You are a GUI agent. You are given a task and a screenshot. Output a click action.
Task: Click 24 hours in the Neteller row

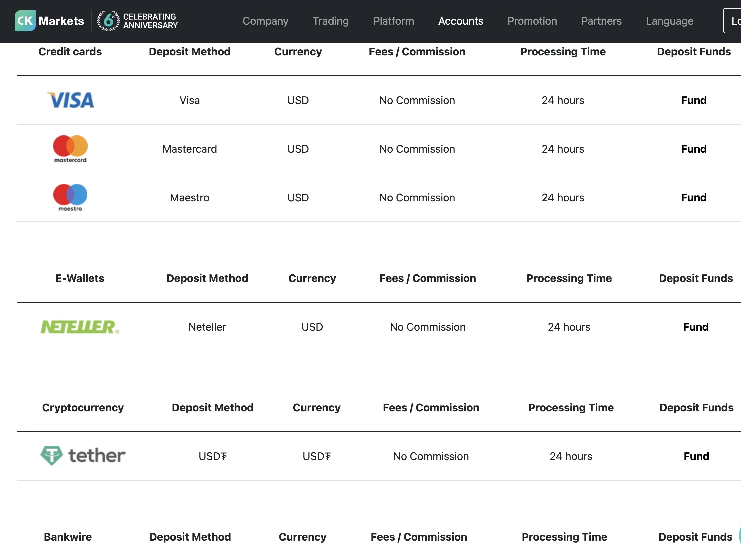(x=569, y=327)
